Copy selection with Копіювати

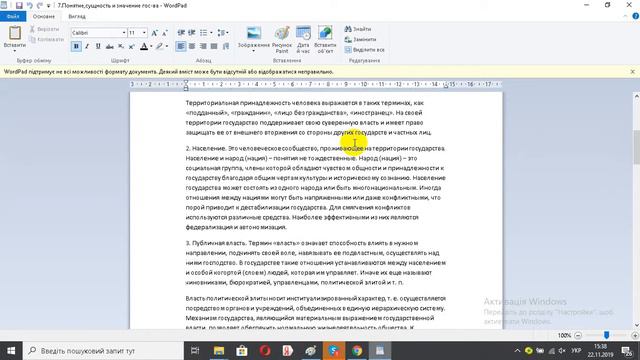(47, 40)
